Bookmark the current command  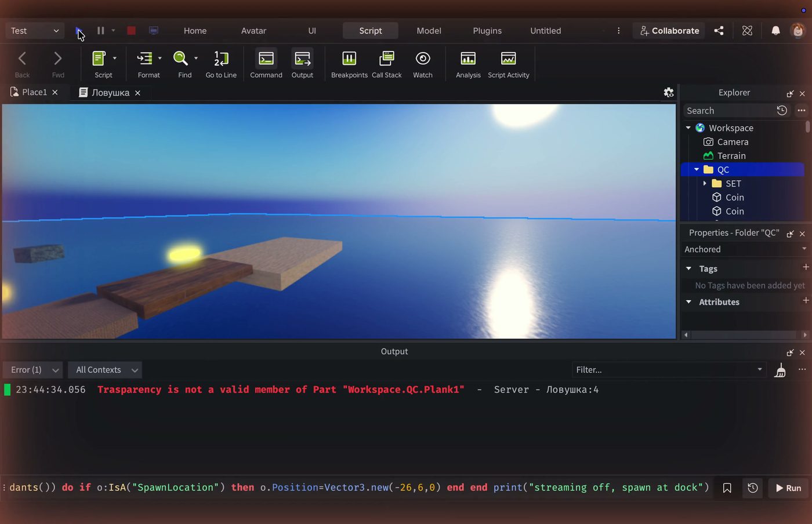pyautogui.click(x=727, y=488)
